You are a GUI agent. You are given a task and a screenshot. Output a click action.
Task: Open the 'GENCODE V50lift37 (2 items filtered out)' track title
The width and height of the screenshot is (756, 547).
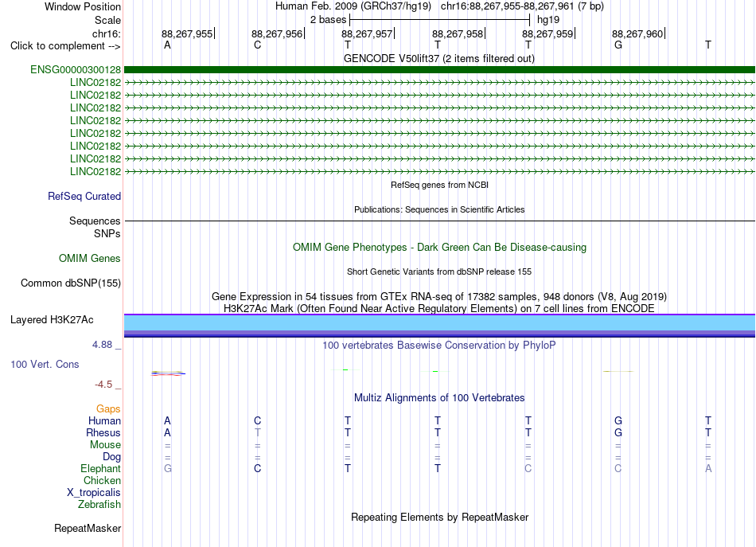click(438, 58)
